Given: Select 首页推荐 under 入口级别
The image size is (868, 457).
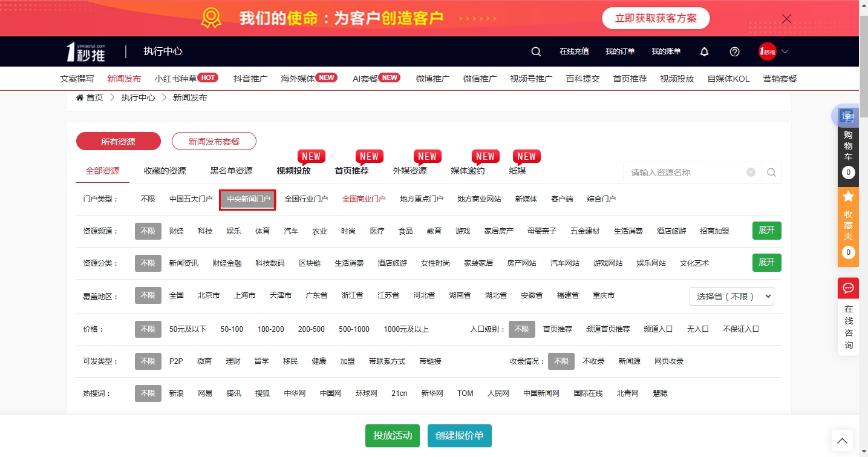Looking at the screenshot, I should click(558, 329).
